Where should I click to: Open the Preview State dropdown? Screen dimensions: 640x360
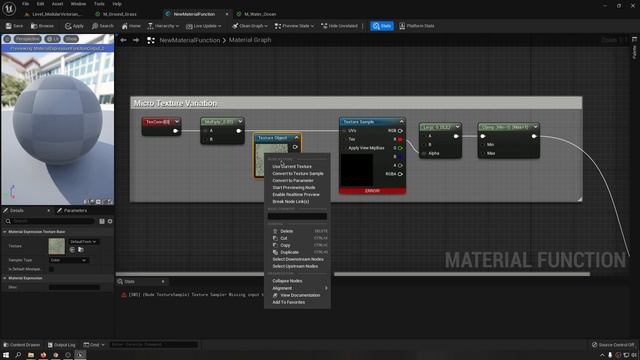pyautogui.click(x=294, y=26)
